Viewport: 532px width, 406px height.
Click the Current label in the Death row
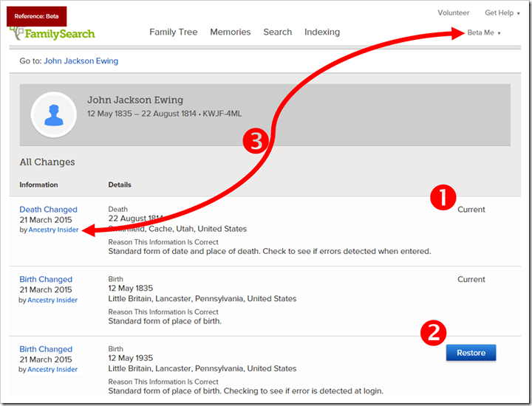point(471,210)
